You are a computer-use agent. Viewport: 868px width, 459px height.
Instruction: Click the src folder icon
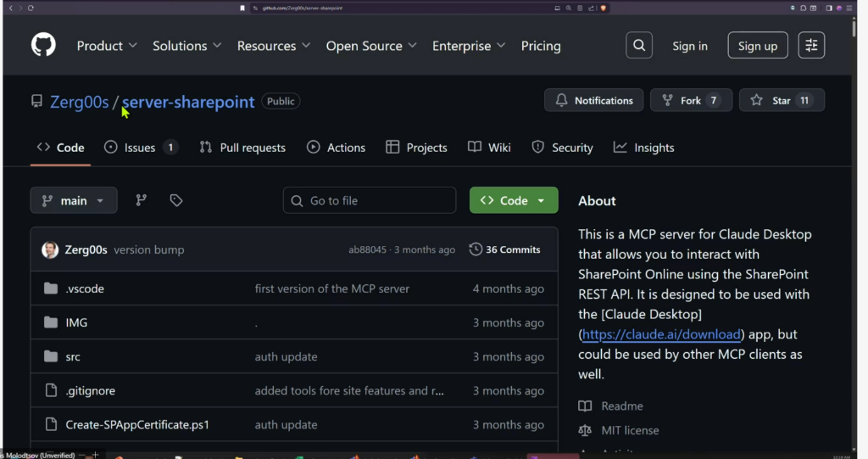[51, 356]
